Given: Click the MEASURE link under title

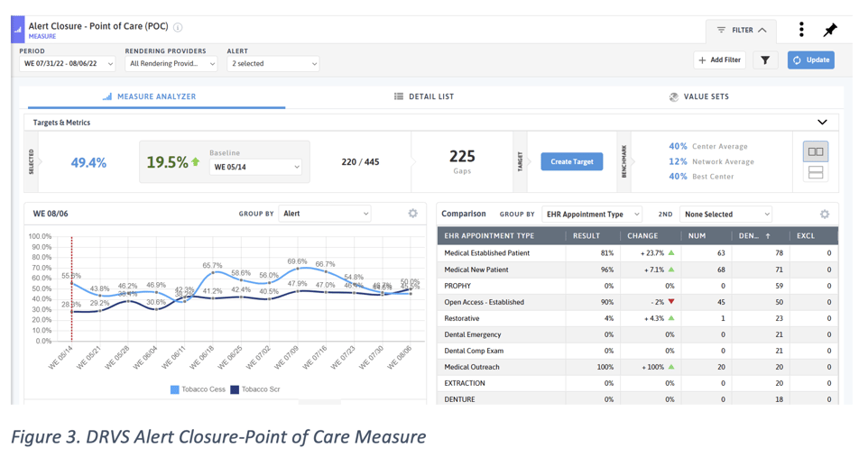Looking at the screenshot, I should pos(42,37).
